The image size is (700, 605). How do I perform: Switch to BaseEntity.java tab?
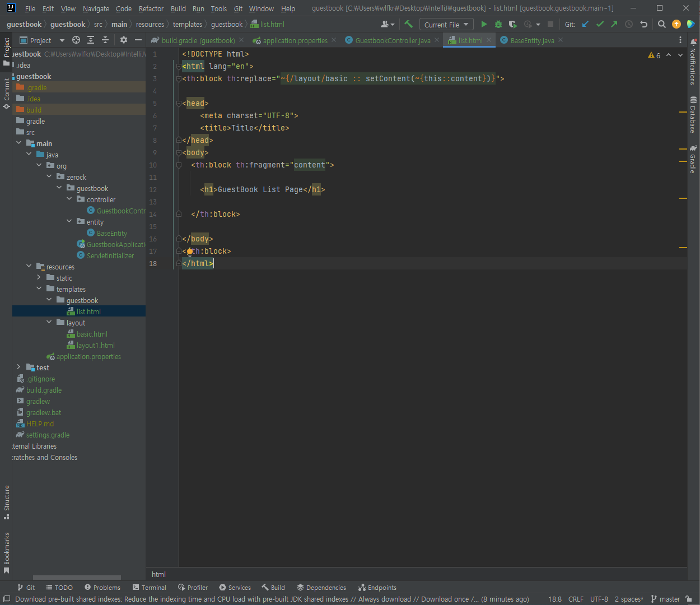532,40
